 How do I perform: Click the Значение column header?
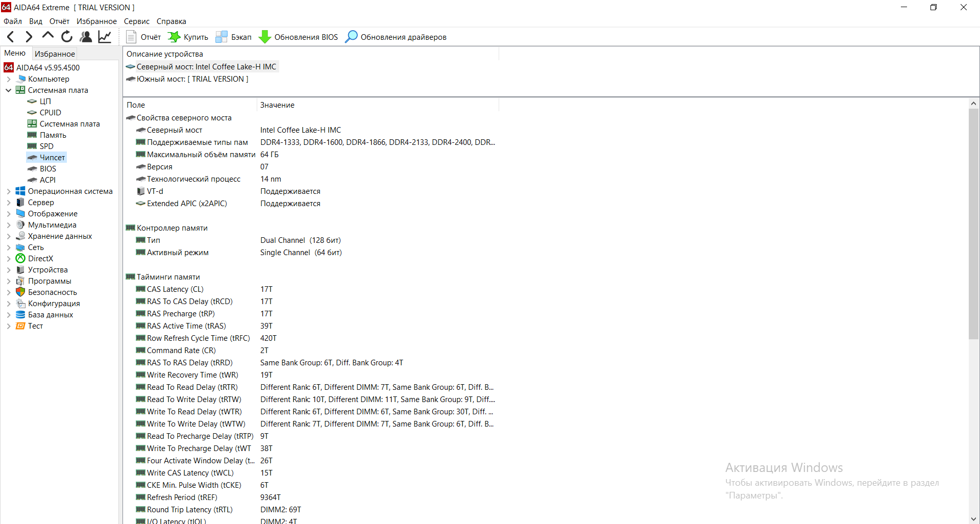378,105
